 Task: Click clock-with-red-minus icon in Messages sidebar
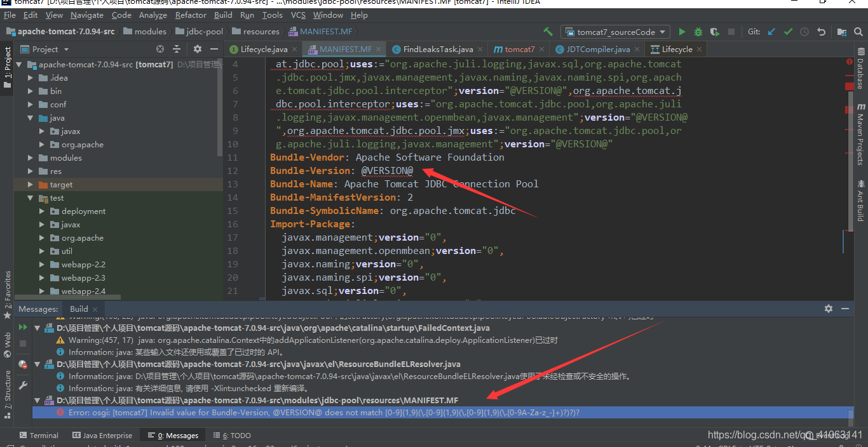[23, 364]
